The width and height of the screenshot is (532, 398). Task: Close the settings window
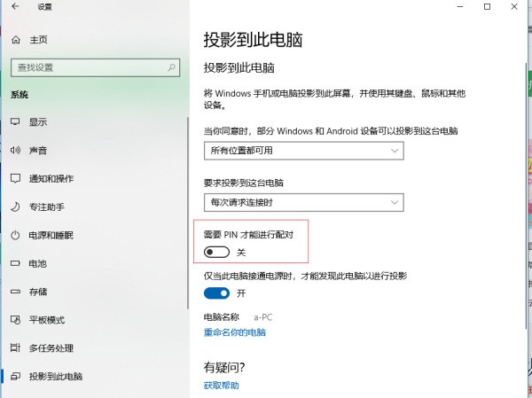[514, 6]
